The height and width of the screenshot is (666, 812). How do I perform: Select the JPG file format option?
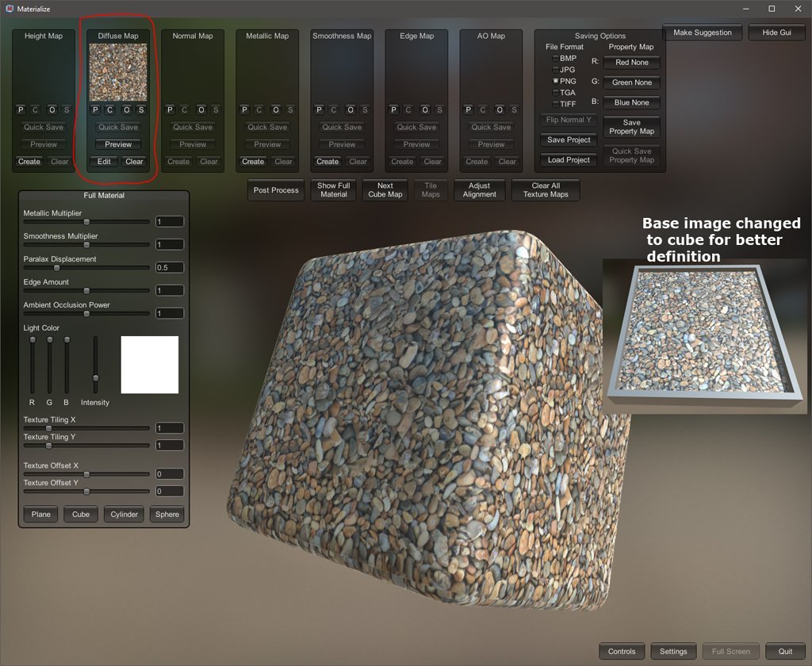(556, 70)
